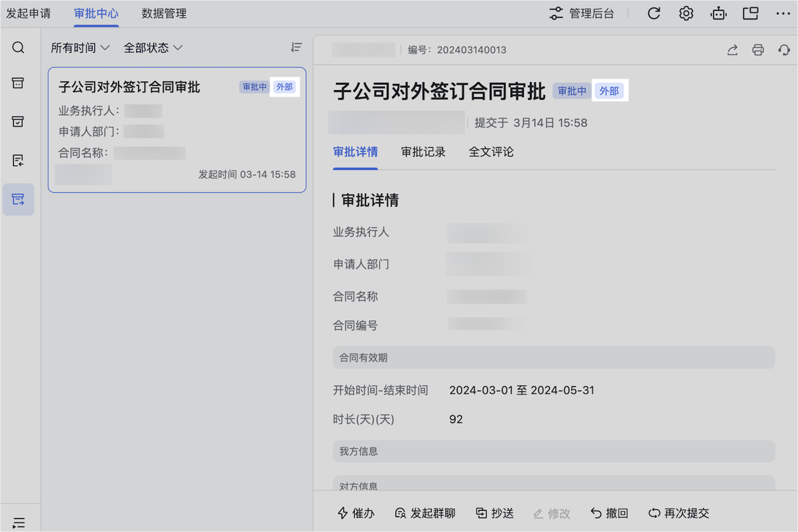
Task: Open the robot assistant icon
Action: (x=719, y=14)
